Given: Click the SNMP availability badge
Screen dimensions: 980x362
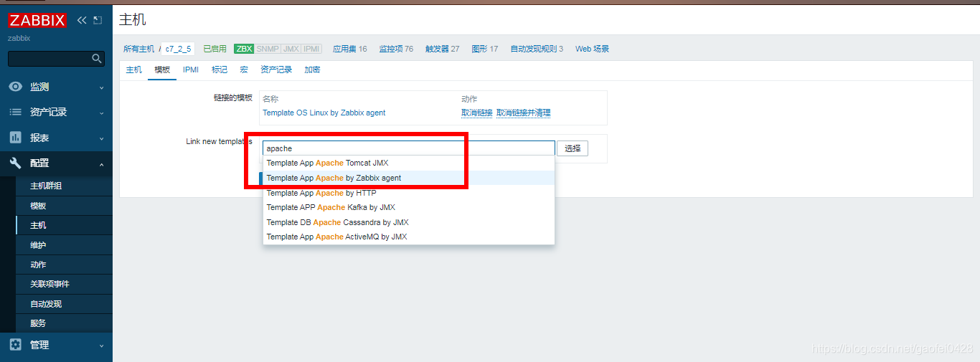Looking at the screenshot, I should [x=268, y=49].
